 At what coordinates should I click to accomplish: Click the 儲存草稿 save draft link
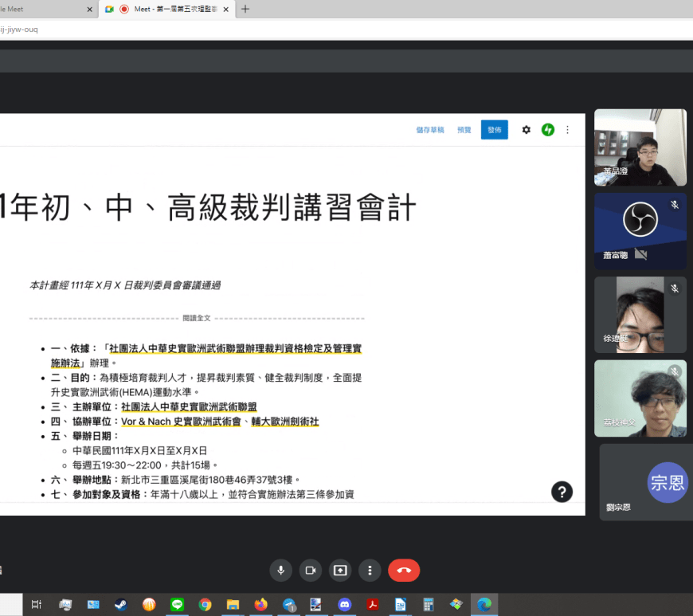[429, 130]
